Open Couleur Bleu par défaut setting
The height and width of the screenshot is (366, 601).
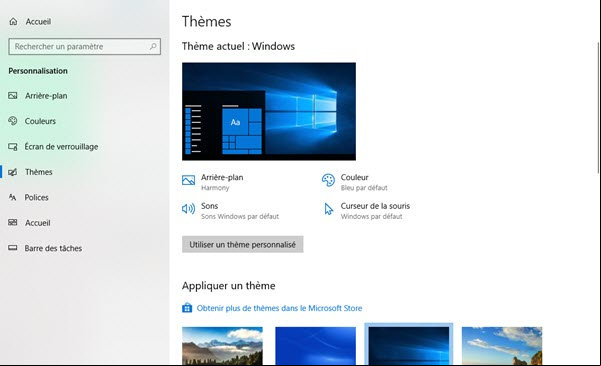point(355,182)
